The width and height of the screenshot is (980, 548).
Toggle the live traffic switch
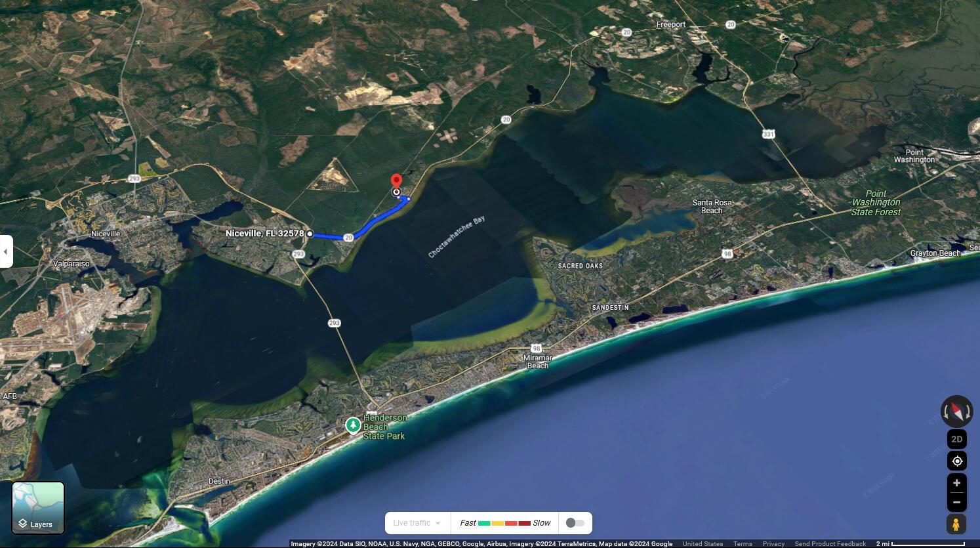coord(575,523)
